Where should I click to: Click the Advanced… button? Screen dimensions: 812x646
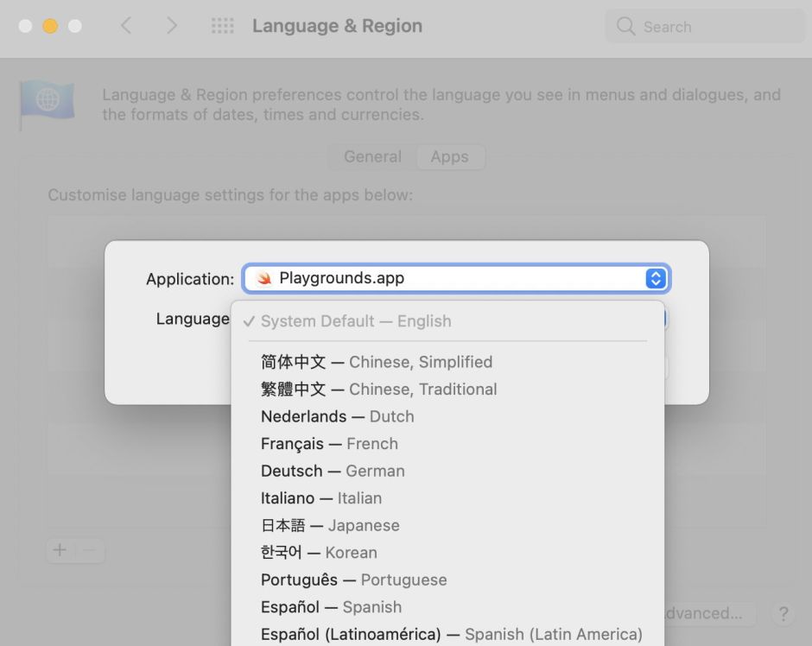coord(708,614)
